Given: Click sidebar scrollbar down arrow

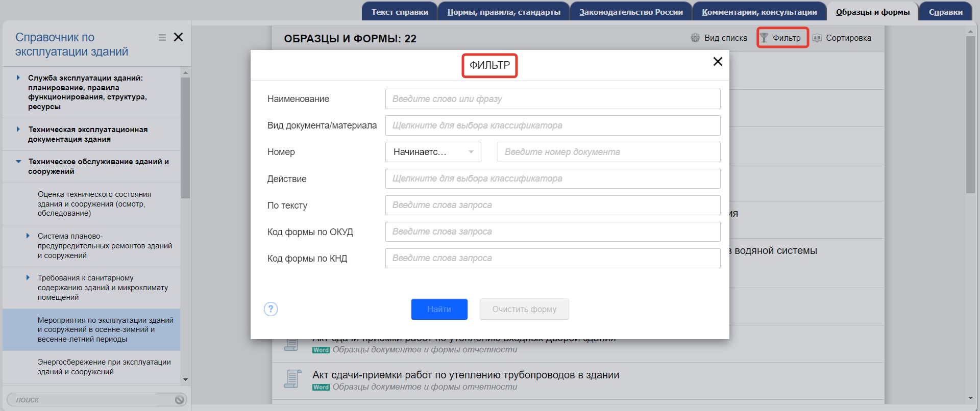Looking at the screenshot, I should click(185, 379).
